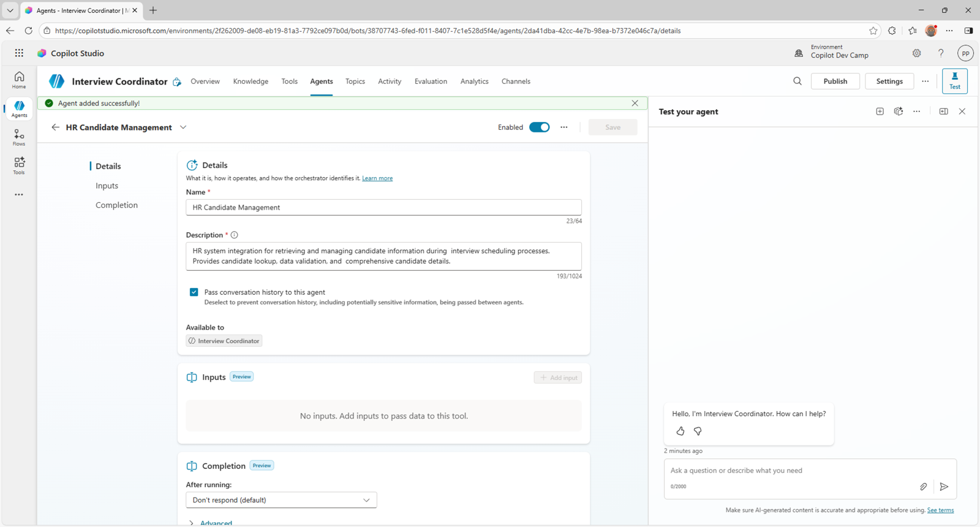The height and width of the screenshot is (527, 980).
Task: Give thumbs up to greeting message
Action: click(x=680, y=431)
